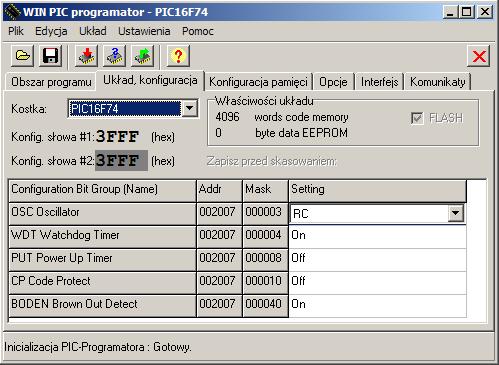Open the Układ menu
The width and height of the screenshot is (499, 365).
[93, 31]
